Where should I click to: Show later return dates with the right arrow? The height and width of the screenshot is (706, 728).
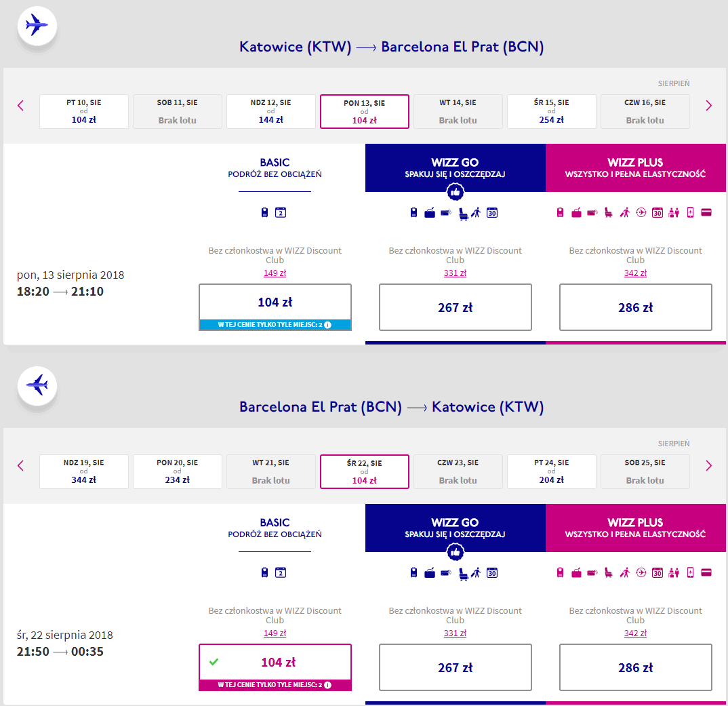pos(708,466)
